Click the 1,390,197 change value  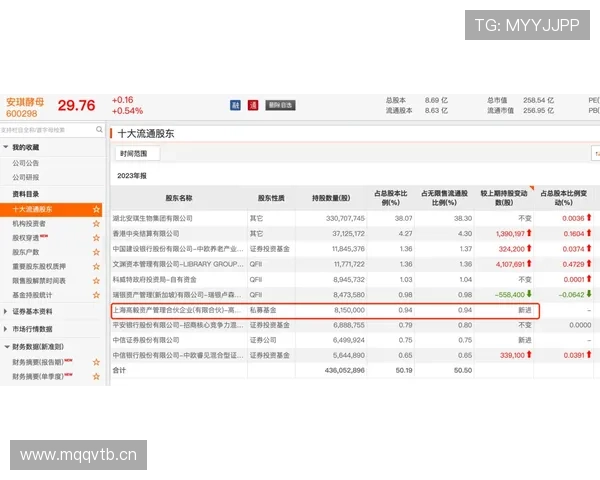pyautogui.click(x=510, y=233)
